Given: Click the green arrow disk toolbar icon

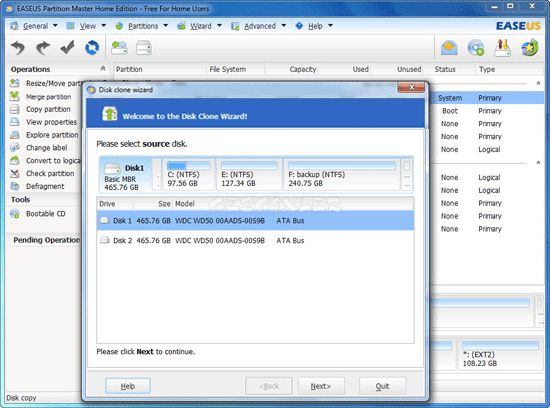Looking at the screenshot, I should (119, 47).
